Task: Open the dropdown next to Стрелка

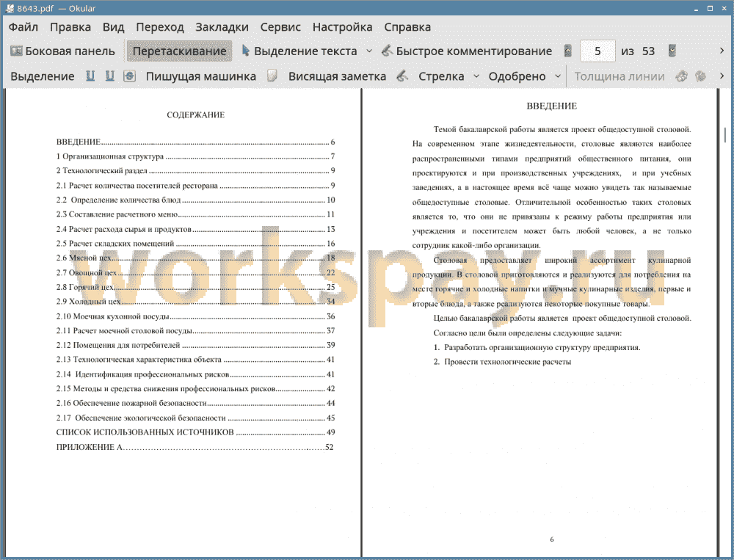Action: pos(476,76)
